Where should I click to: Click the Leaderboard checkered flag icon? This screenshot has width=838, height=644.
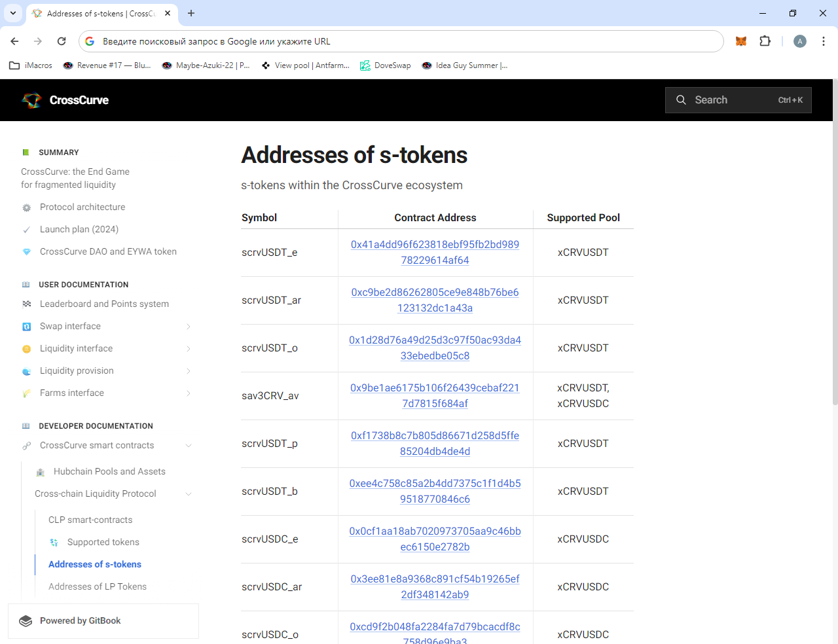[26, 304]
